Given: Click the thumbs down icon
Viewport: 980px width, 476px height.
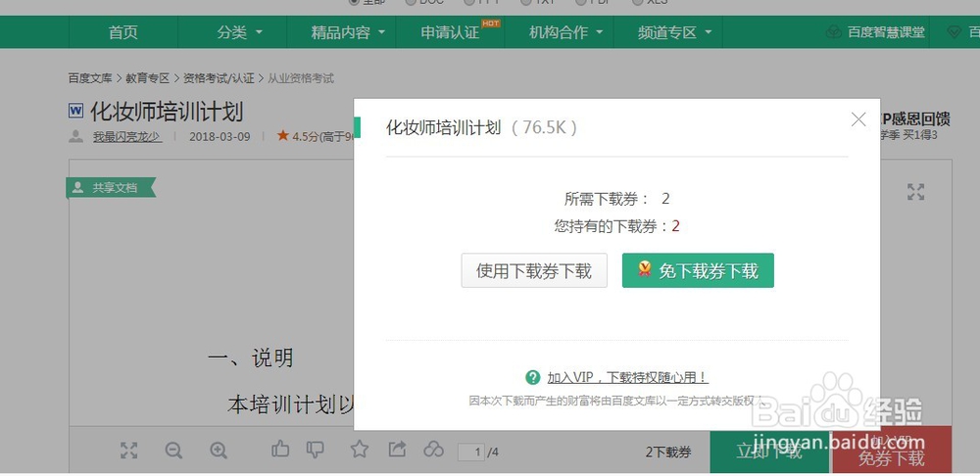Looking at the screenshot, I should coord(316,449).
